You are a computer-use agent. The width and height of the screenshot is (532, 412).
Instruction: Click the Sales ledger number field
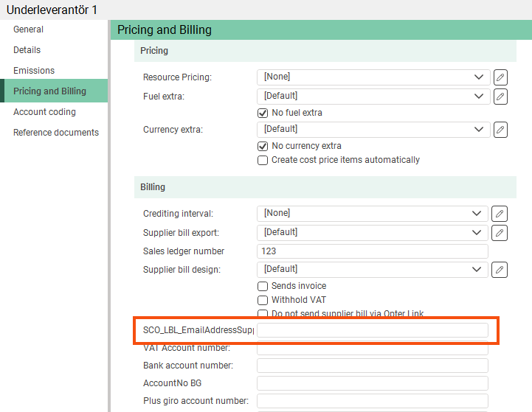[x=372, y=251]
